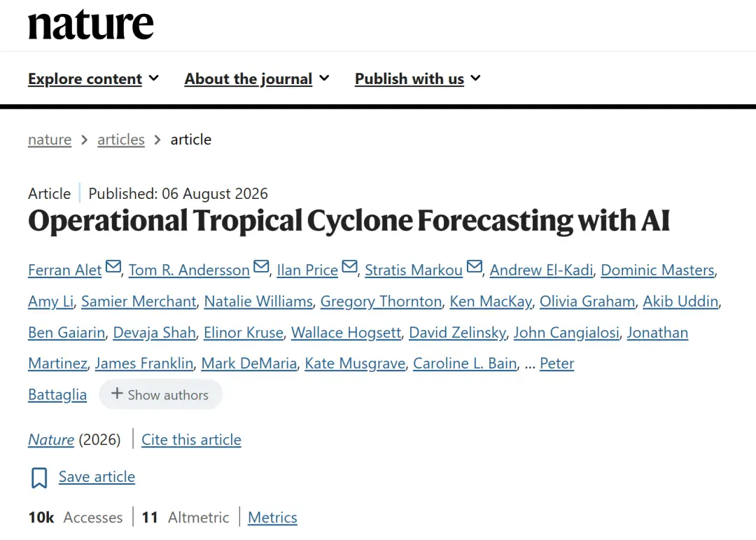Go to the articles breadcrumb link
This screenshot has height=540, width=756.
[x=121, y=139]
